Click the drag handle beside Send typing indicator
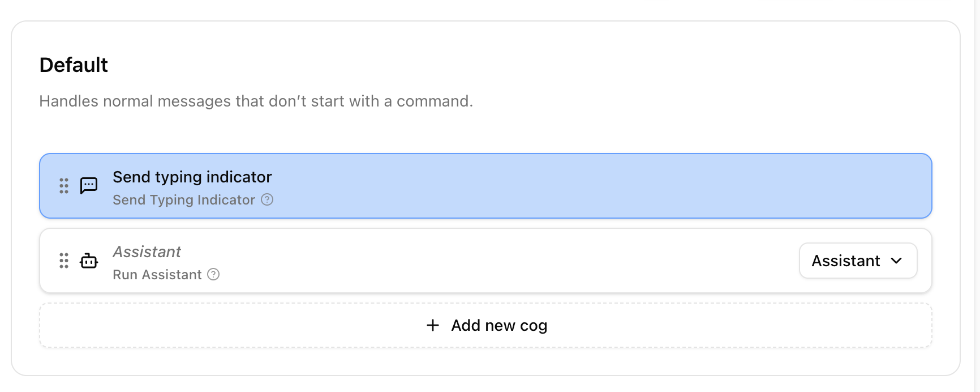This screenshot has height=392, width=980. 63,185
